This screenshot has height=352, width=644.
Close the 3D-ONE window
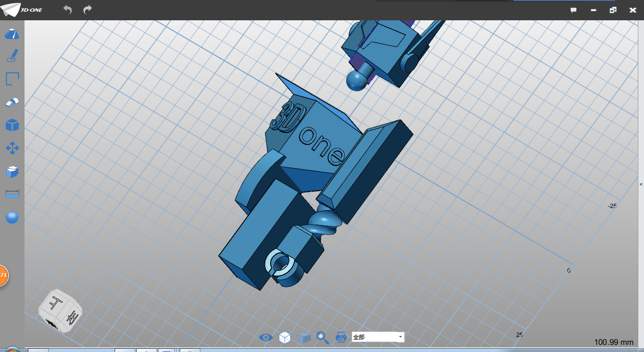[x=633, y=10]
